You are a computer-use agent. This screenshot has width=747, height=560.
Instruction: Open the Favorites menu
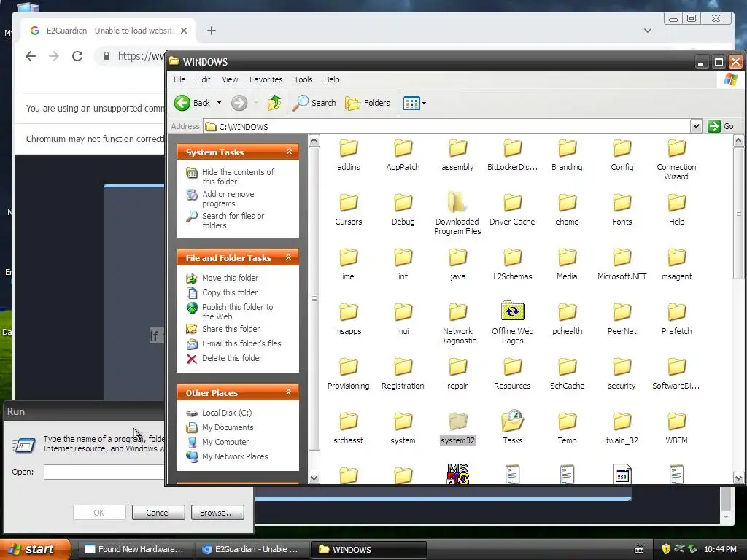(x=266, y=79)
